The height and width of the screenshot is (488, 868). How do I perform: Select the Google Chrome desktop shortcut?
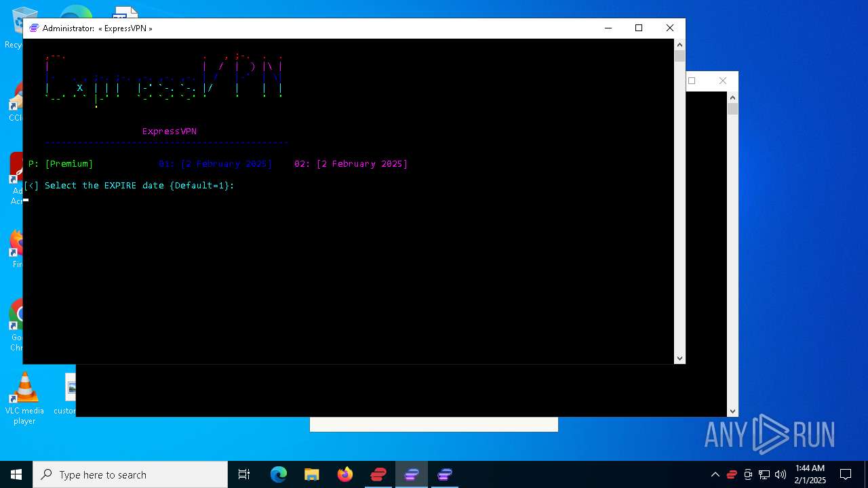coord(14,325)
